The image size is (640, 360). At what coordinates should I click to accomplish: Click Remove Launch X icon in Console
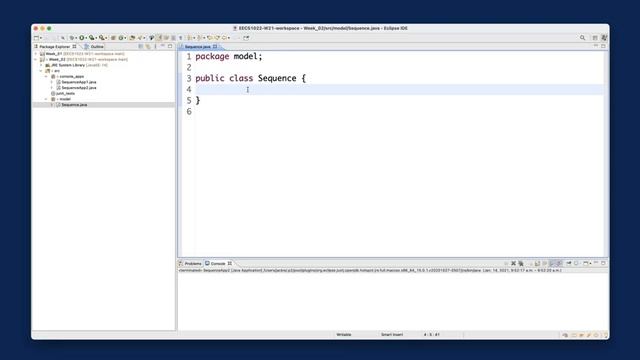(x=513, y=263)
